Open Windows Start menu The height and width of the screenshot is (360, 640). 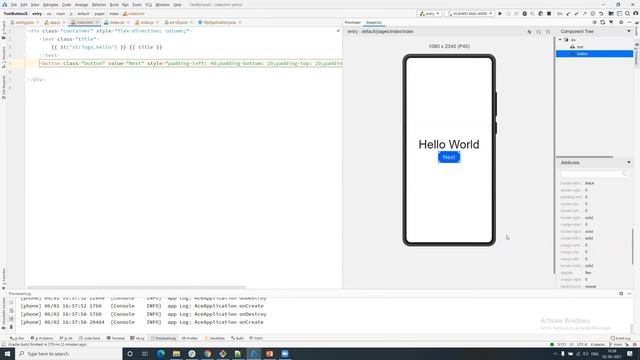(7, 353)
